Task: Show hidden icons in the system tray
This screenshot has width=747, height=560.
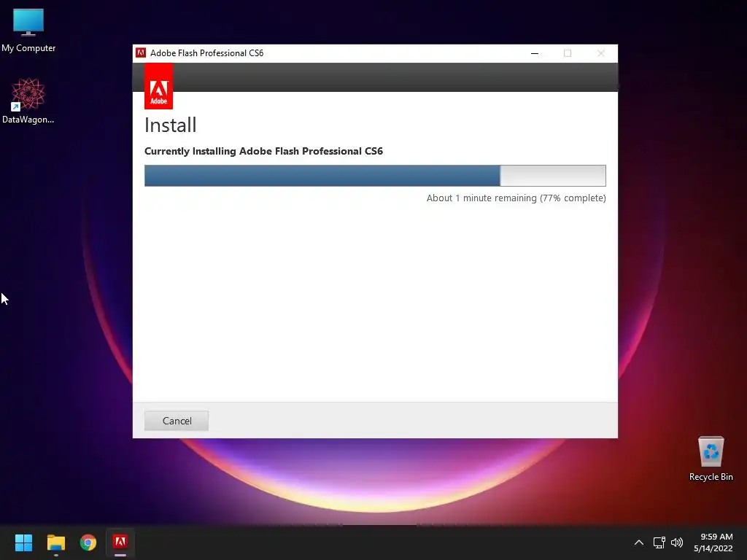Action: pyautogui.click(x=639, y=542)
